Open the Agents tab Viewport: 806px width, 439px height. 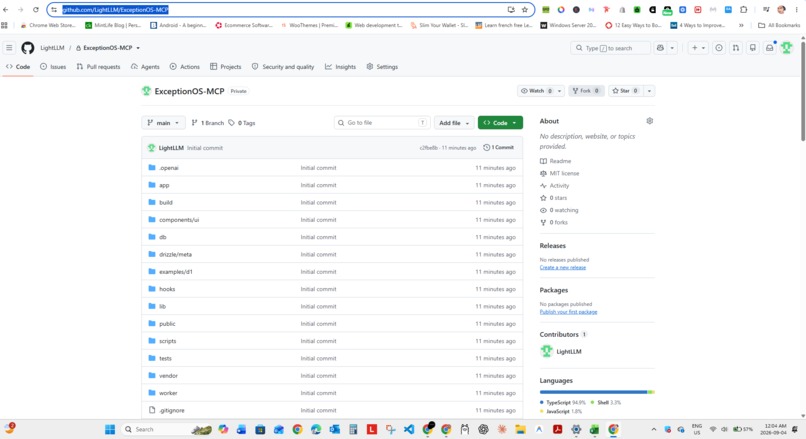145,67
